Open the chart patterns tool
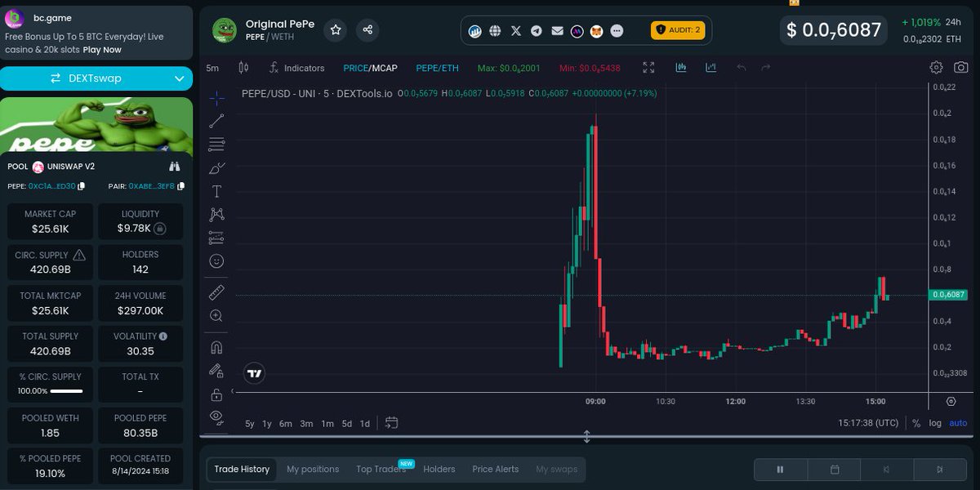 [216, 215]
